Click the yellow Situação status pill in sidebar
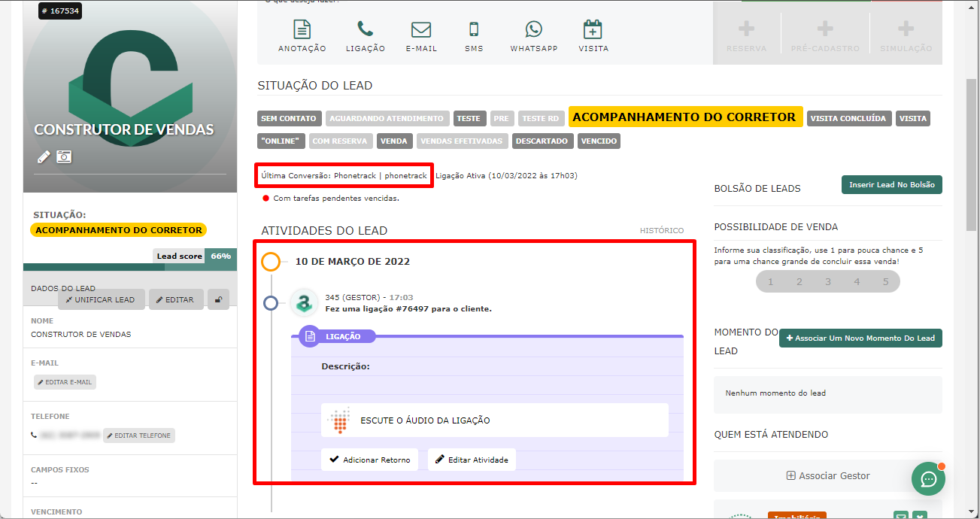The width and height of the screenshot is (980, 519). tap(119, 230)
